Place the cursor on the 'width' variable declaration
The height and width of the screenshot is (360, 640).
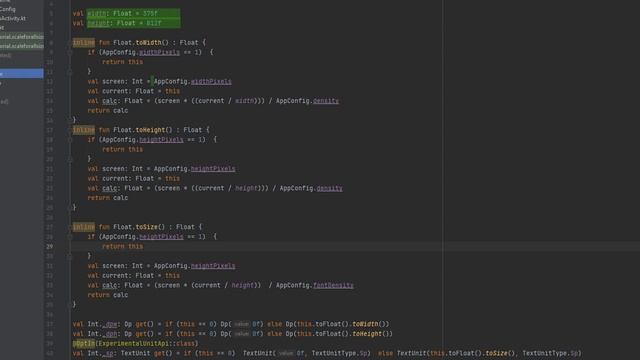97,13
